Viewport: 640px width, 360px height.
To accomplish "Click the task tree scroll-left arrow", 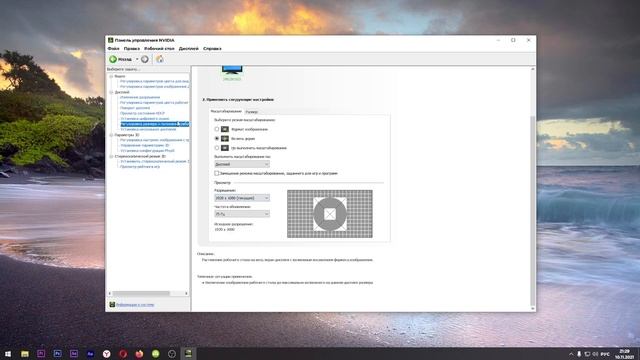I will (x=109, y=293).
